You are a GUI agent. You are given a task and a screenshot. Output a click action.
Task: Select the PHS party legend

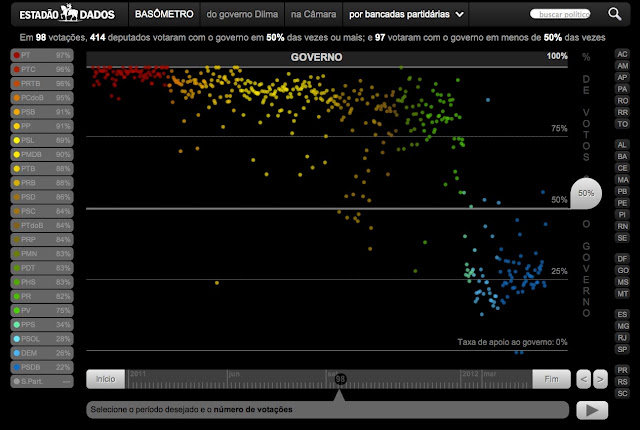coord(42,282)
